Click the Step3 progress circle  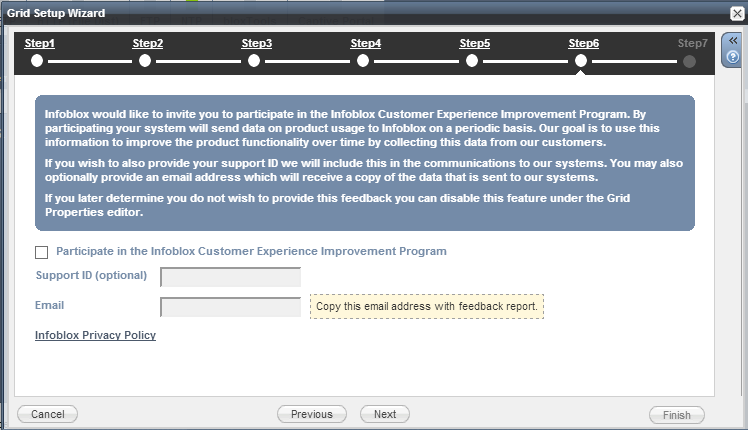[x=254, y=61]
